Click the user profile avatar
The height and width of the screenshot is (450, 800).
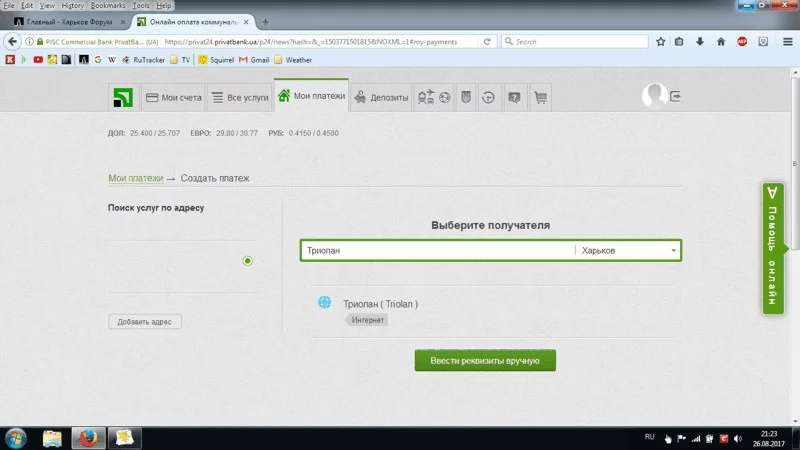point(654,95)
